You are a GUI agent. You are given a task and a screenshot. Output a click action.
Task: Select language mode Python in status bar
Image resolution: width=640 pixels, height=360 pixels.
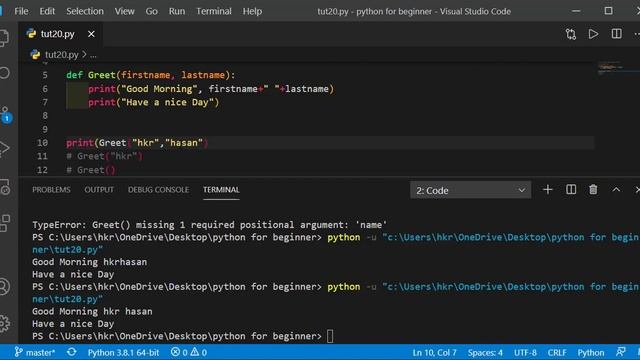tap(591, 352)
